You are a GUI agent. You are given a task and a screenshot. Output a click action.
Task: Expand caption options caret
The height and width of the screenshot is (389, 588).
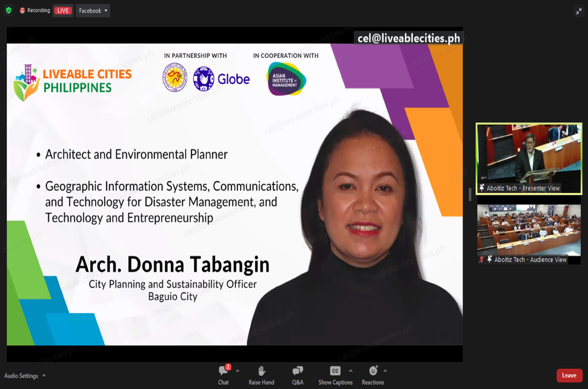coord(351,371)
